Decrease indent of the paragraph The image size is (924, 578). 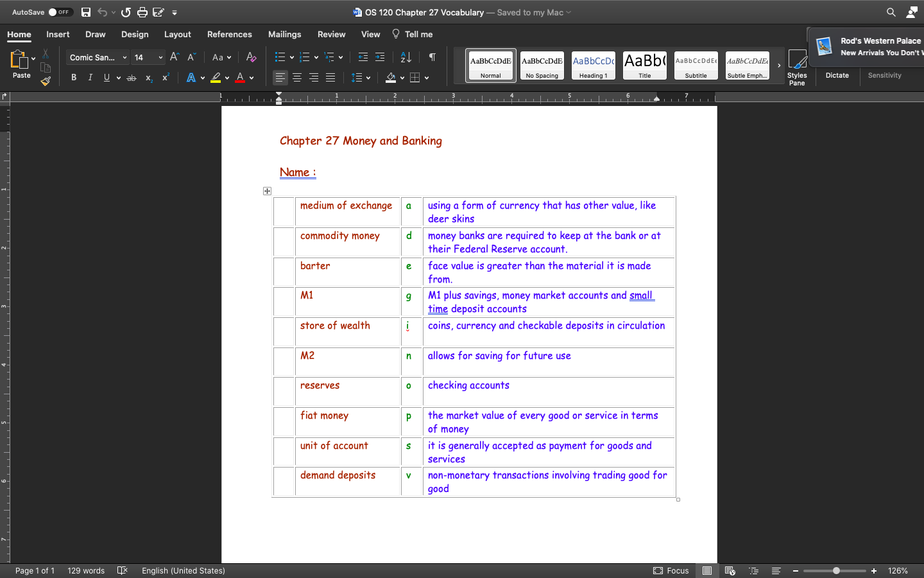[x=363, y=57]
